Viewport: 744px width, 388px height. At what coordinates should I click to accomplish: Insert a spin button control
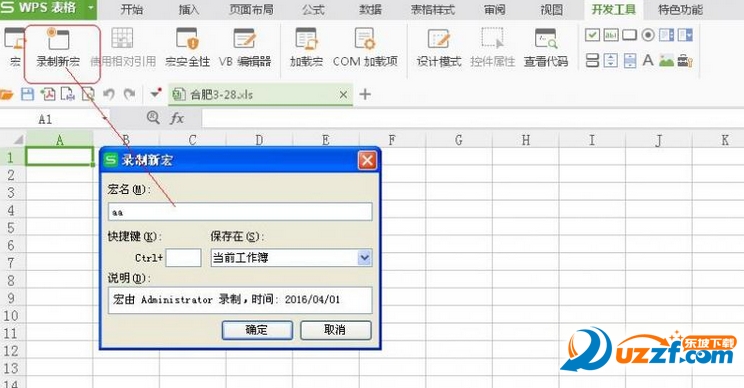(x=611, y=60)
